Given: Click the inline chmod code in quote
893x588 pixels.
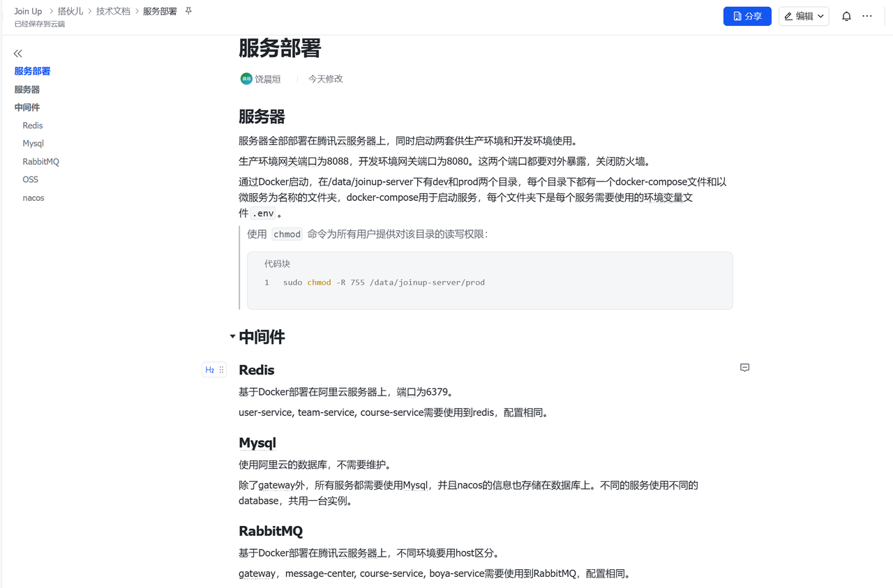Looking at the screenshot, I should click(x=287, y=234).
